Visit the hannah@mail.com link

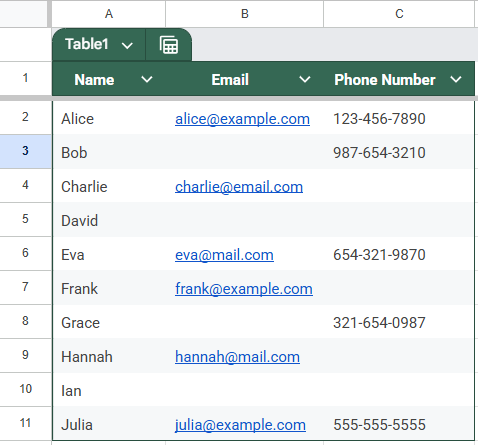click(x=237, y=357)
